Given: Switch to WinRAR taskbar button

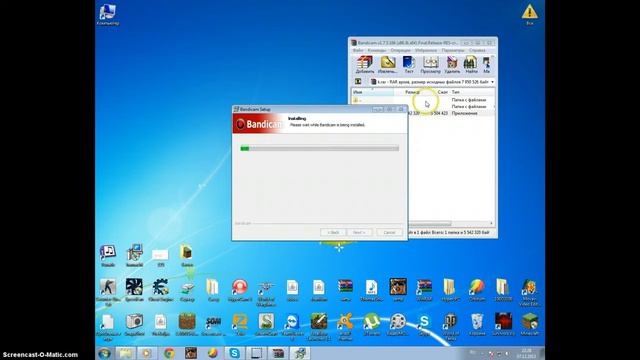Looking at the screenshot, I should point(278,353).
